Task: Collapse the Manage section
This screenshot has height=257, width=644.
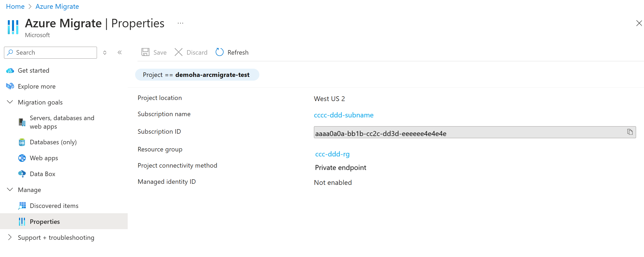Action: tap(10, 189)
